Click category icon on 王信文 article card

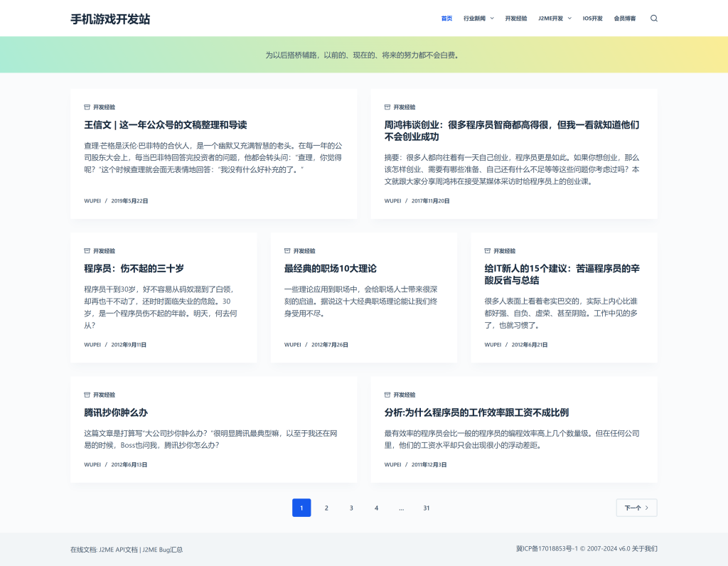(87, 107)
